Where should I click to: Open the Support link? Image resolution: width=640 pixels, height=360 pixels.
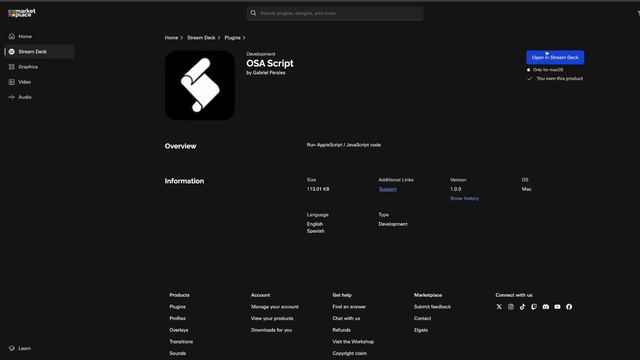pyautogui.click(x=387, y=189)
